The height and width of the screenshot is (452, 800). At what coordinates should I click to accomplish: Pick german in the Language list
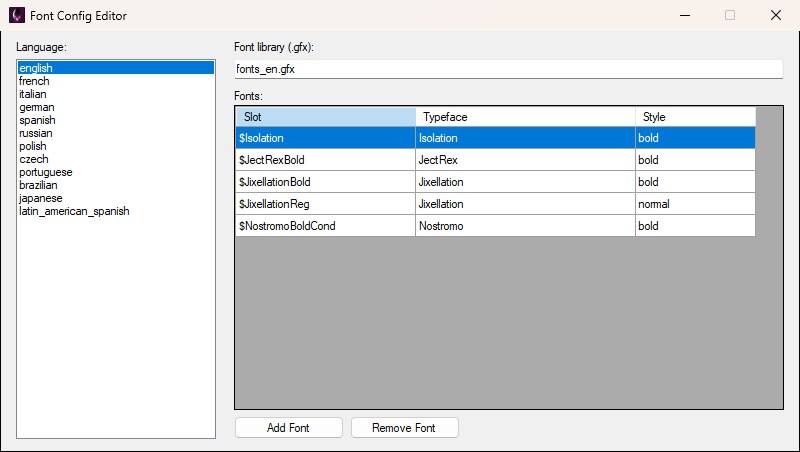(116, 107)
